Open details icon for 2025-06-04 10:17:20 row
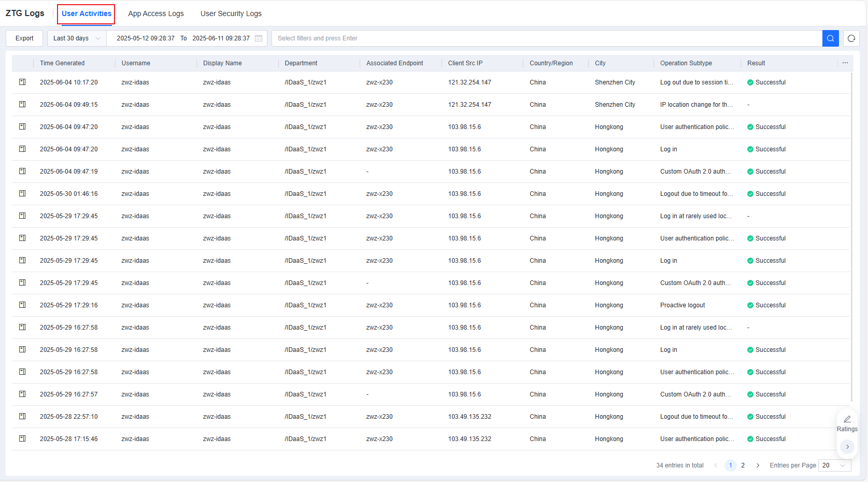The image size is (868, 482). coord(22,82)
